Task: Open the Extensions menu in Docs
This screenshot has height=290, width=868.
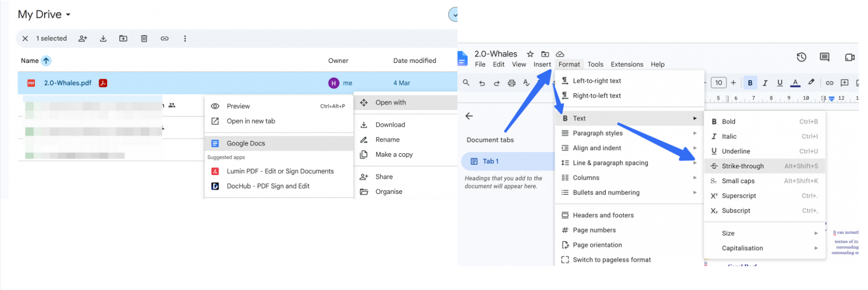Action: click(627, 64)
